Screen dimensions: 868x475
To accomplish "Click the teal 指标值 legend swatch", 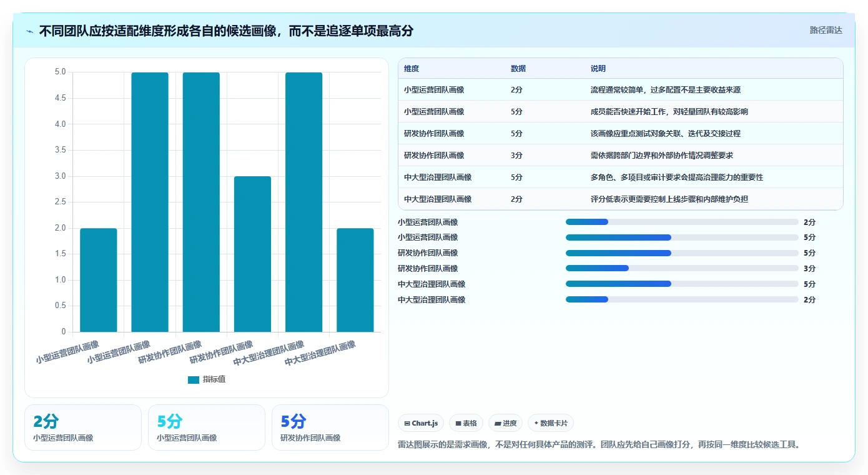I will point(194,380).
